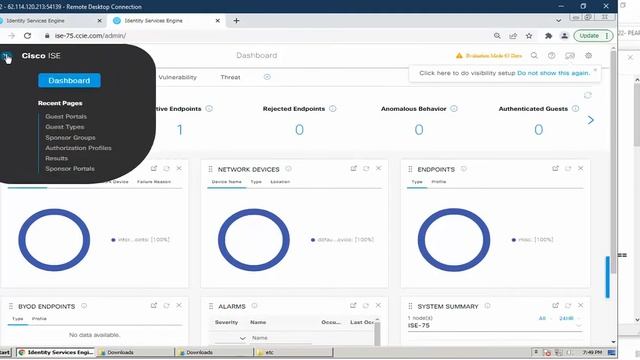640x360 pixels.
Task: Click the Active Endpoints count 1
Action: point(180,130)
